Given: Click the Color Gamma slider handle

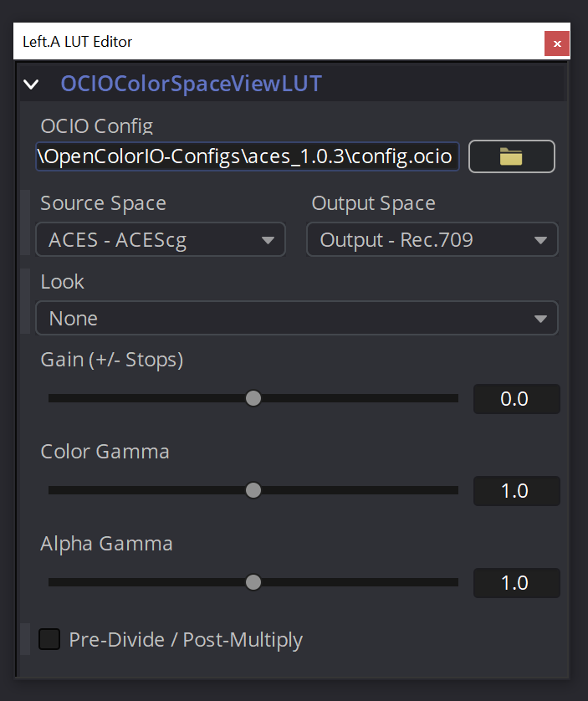Looking at the screenshot, I should tap(253, 490).
